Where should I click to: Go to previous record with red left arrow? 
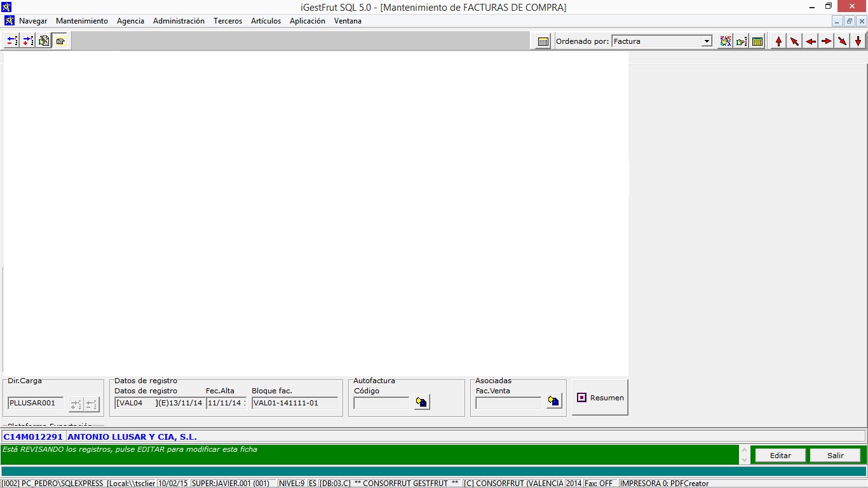tap(810, 41)
